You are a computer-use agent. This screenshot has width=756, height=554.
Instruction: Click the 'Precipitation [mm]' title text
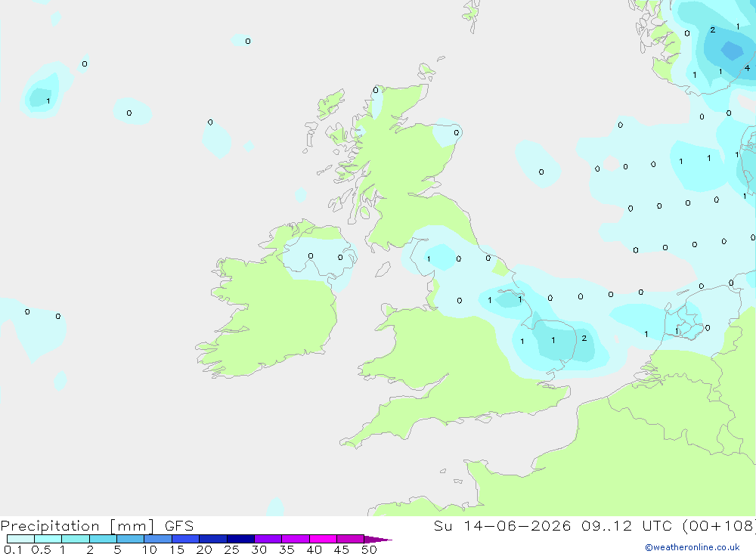pos(77,526)
